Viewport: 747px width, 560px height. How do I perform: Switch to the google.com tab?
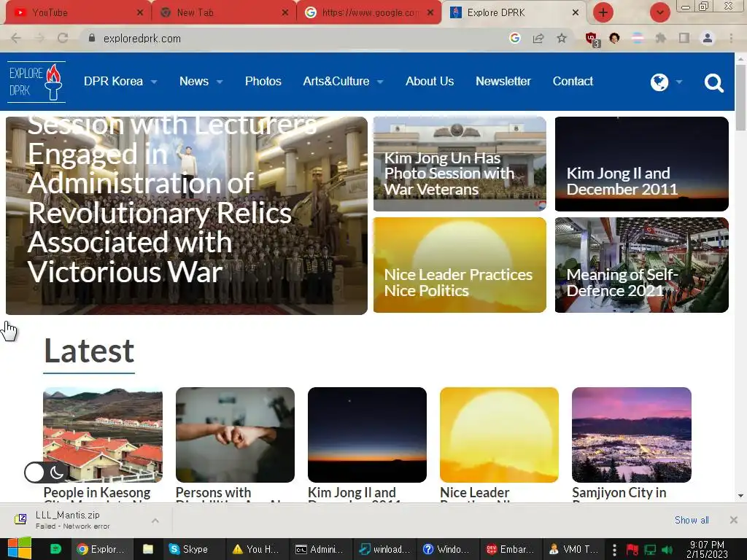(x=369, y=12)
